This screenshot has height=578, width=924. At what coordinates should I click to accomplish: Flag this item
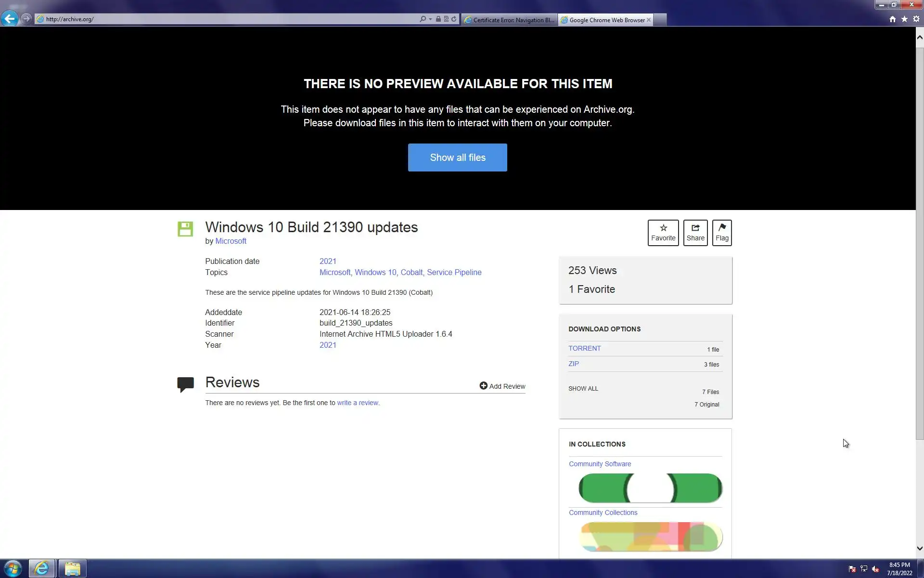click(x=721, y=233)
